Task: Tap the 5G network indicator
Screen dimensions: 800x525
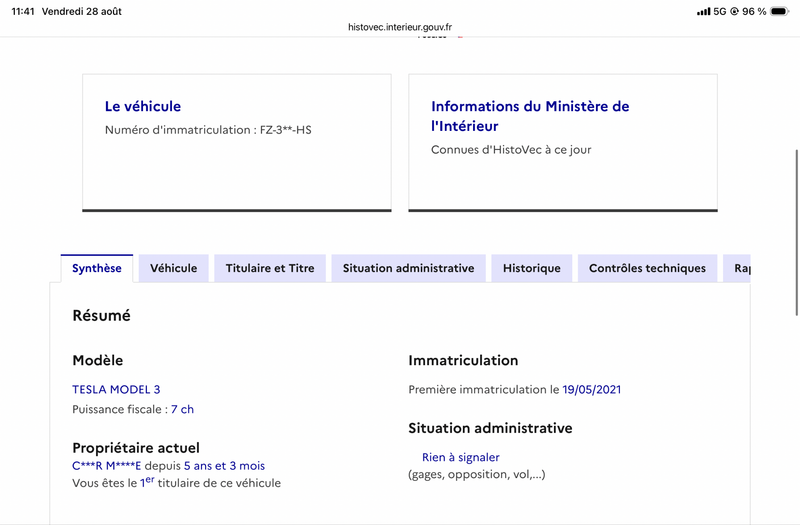Action: [x=720, y=11]
